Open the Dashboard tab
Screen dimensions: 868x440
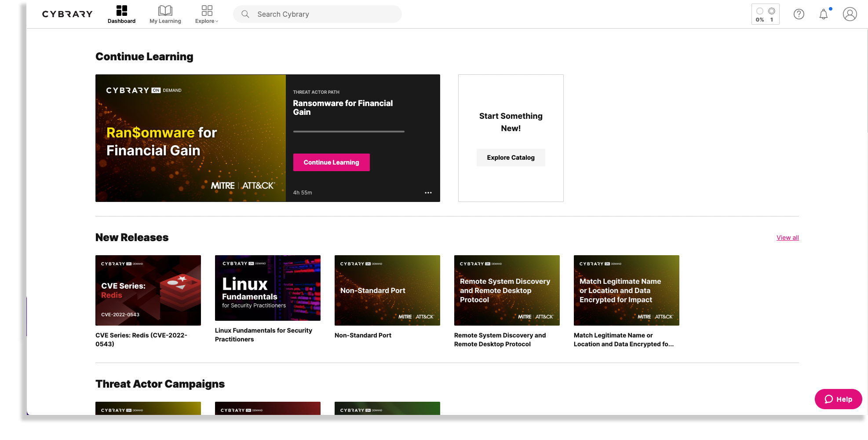(121, 14)
